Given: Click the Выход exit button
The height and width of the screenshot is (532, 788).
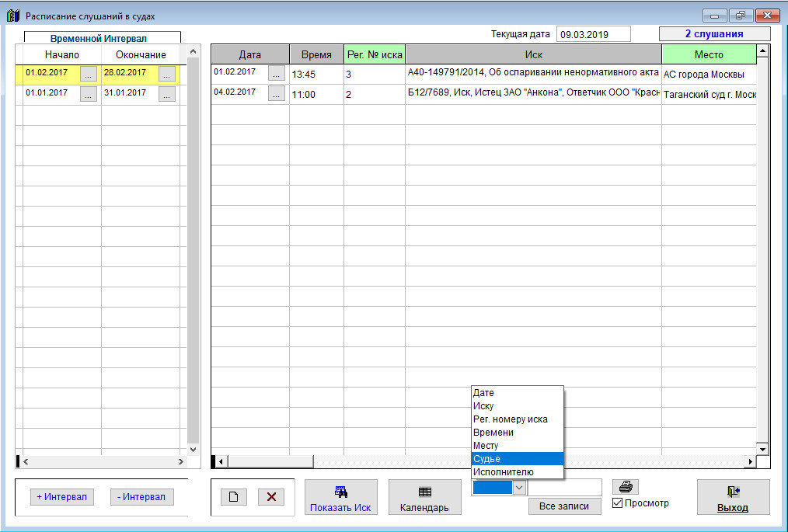Looking at the screenshot, I should [734, 497].
